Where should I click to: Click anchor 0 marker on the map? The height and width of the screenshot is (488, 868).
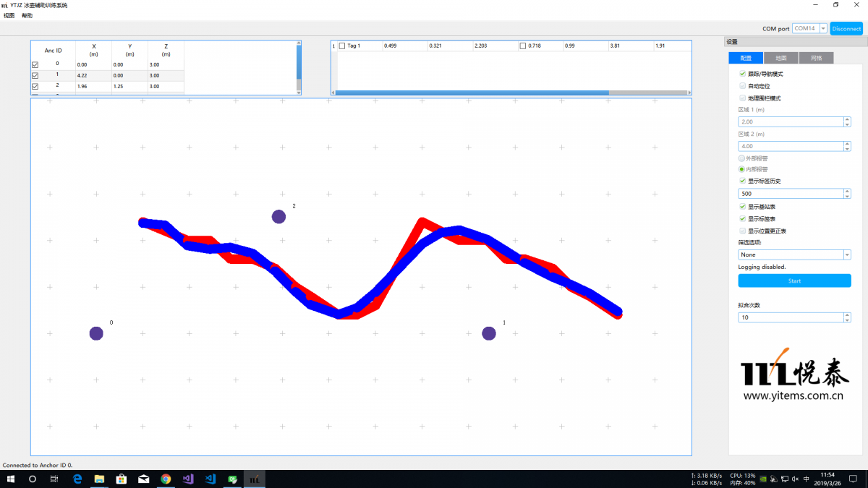tap(96, 333)
